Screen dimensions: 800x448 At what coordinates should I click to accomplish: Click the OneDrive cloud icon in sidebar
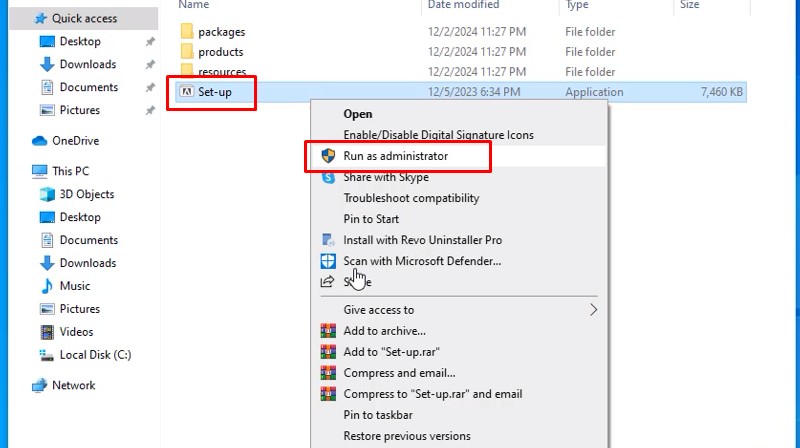(40, 141)
